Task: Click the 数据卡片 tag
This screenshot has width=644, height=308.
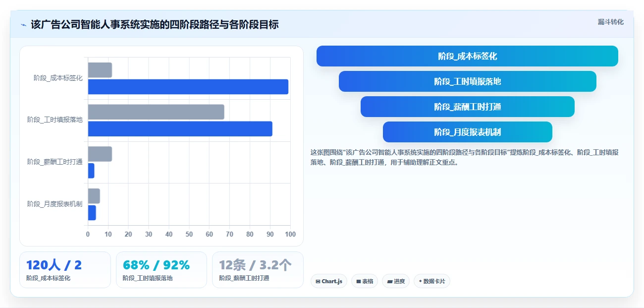Action: point(432,281)
